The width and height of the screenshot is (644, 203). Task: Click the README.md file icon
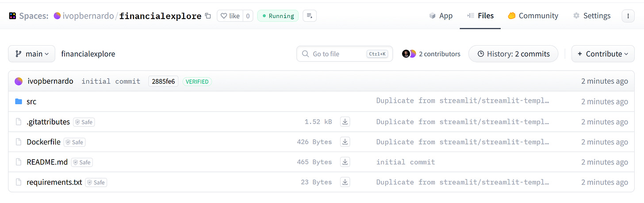coord(19,162)
